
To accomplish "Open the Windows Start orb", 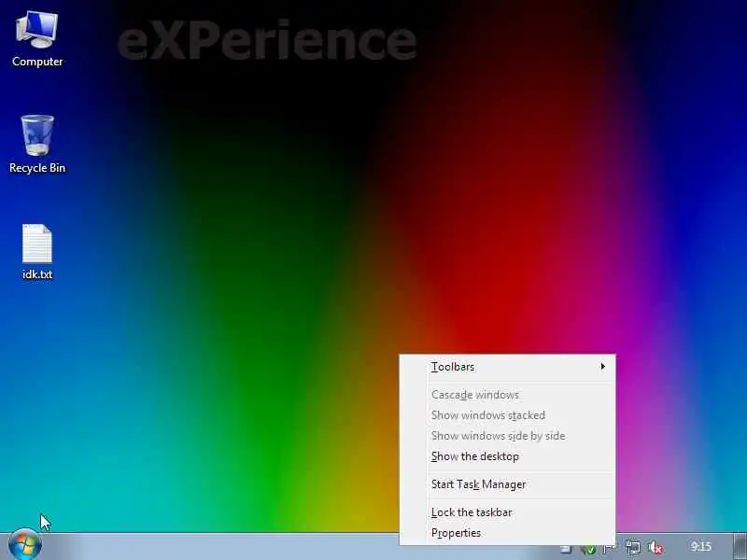I will click(x=25, y=546).
